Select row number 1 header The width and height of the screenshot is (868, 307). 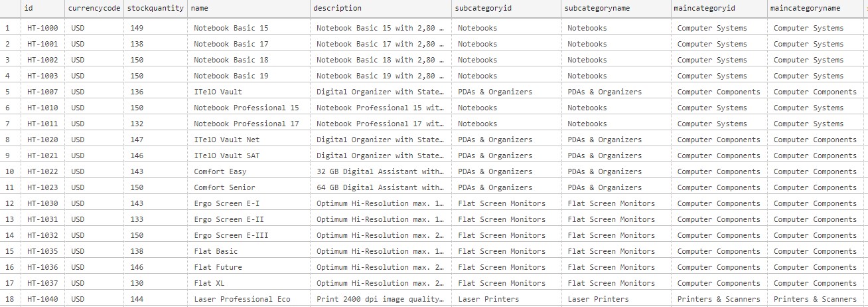point(10,28)
